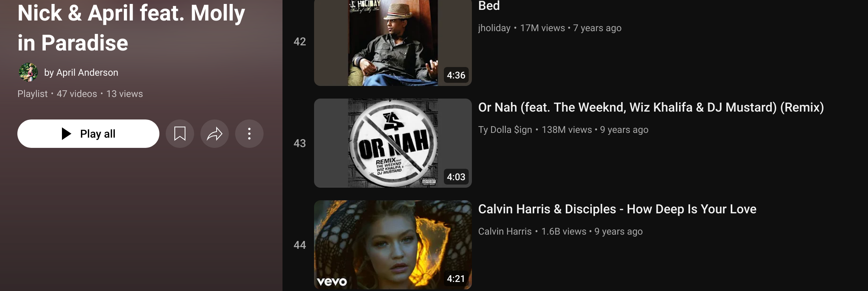
Task: Open the Bed video title
Action: (x=489, y=6)
